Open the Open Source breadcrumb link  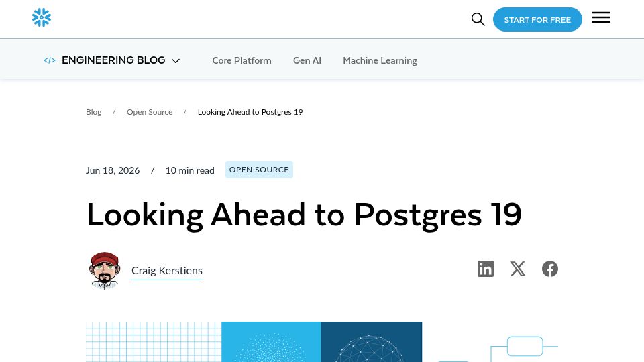pos(150,112)
